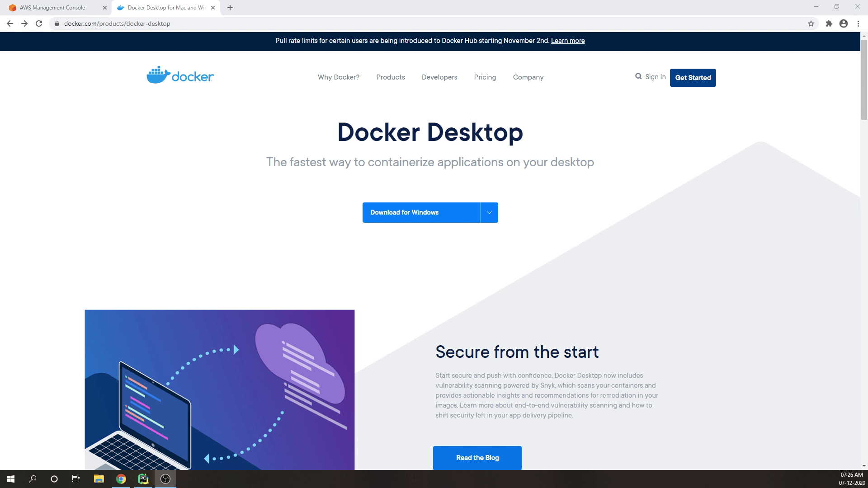Click the laptop and cloud illustration
This screenshot has width=868, height=488.
220,389
